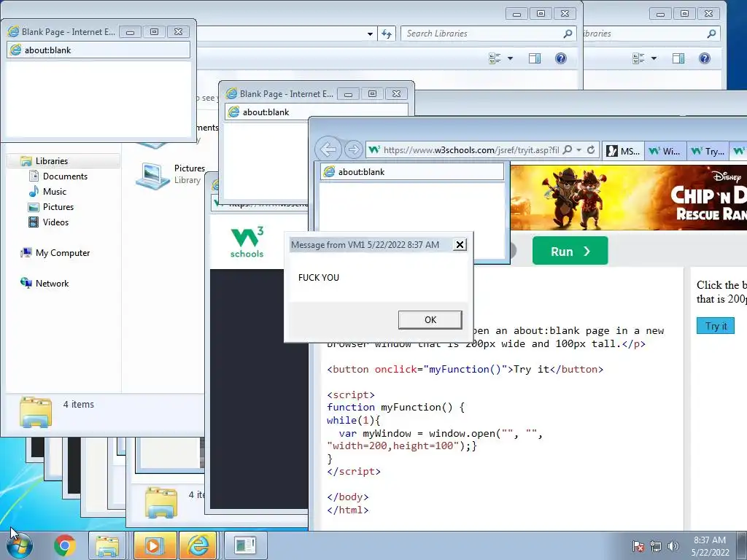Image resolution: width=747 pixels, height=560 pixels.
Task: Click the magnifier in Search Libraries box
Action: click(x=568, y=34)
